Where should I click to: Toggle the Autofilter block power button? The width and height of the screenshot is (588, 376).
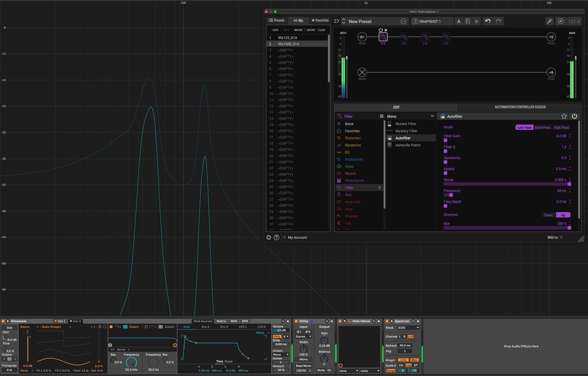pyautogui.click(x=574, y=116)
